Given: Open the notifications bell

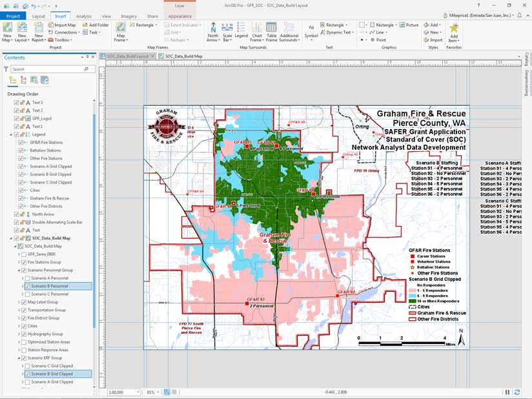Looking at the screenshot, I should (519, 15).
